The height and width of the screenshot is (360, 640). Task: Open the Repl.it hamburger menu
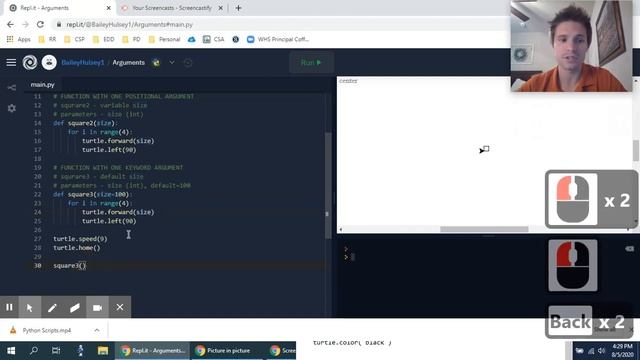tap(11, 62)
